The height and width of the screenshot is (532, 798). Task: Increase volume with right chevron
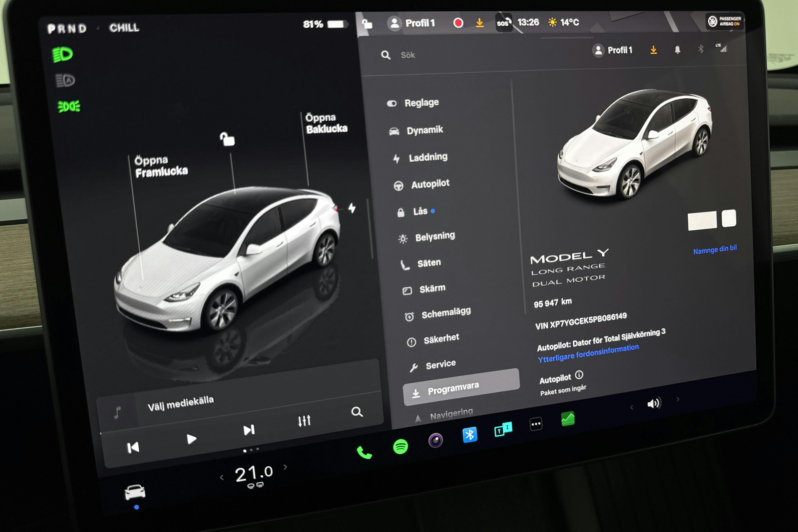click(x=678, y=399)
